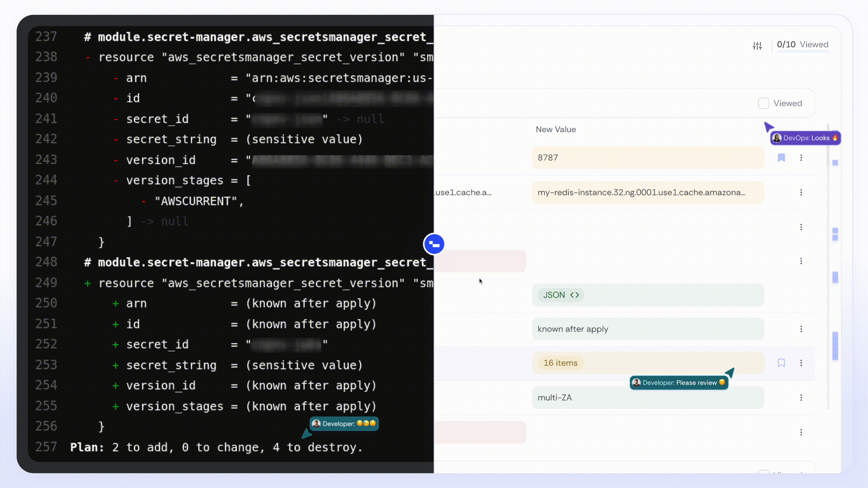Check the Viewed checkbox
This screenshot has width=868, height=488.
[764, 103]
